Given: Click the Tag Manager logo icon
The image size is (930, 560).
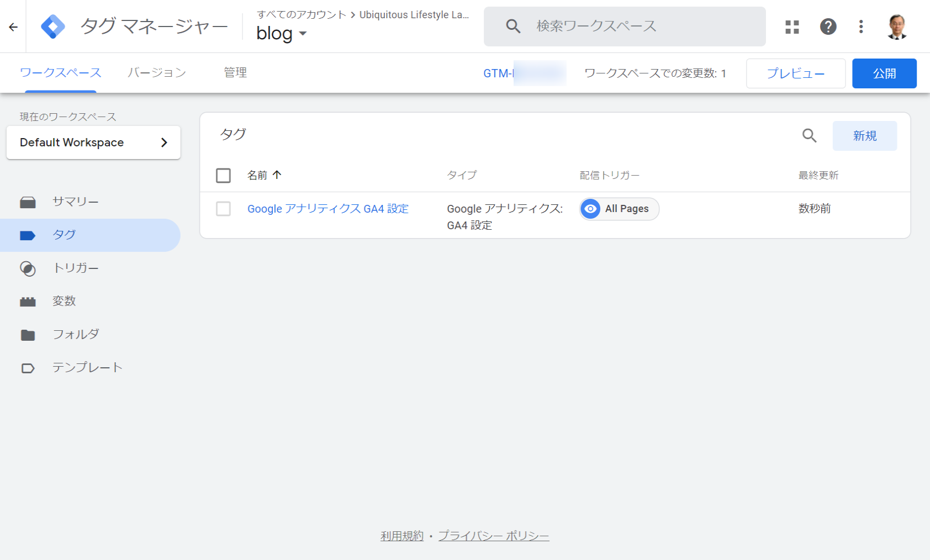Looking at the screenshot, I should [x=53, y=27].
